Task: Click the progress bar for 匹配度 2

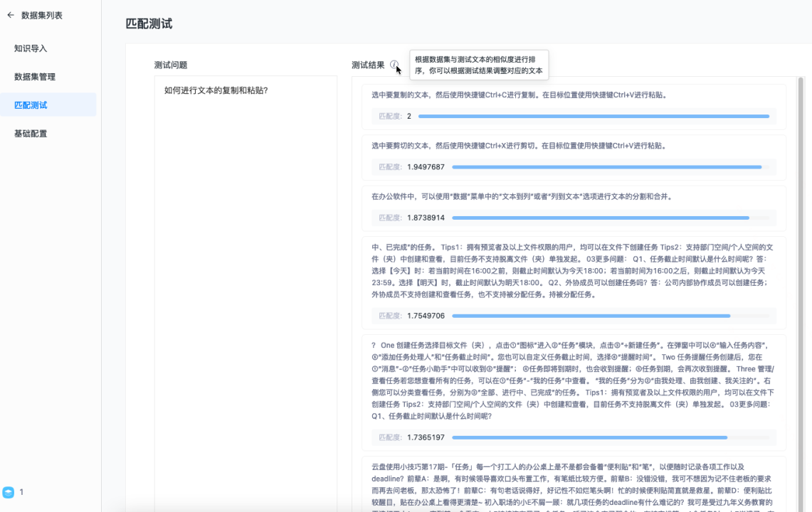Action: click(x=594, y=117)
